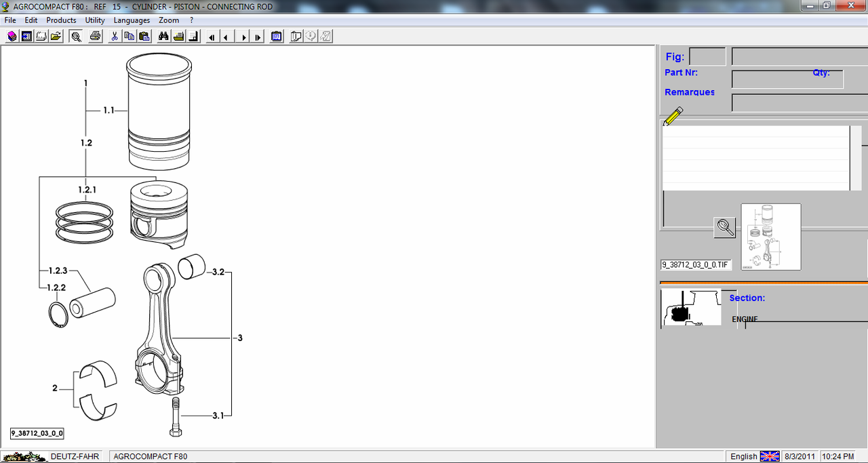The height and width of the screenshot is (463, 868).
Task: Go to the previous figure
Action: coord(226,37)
